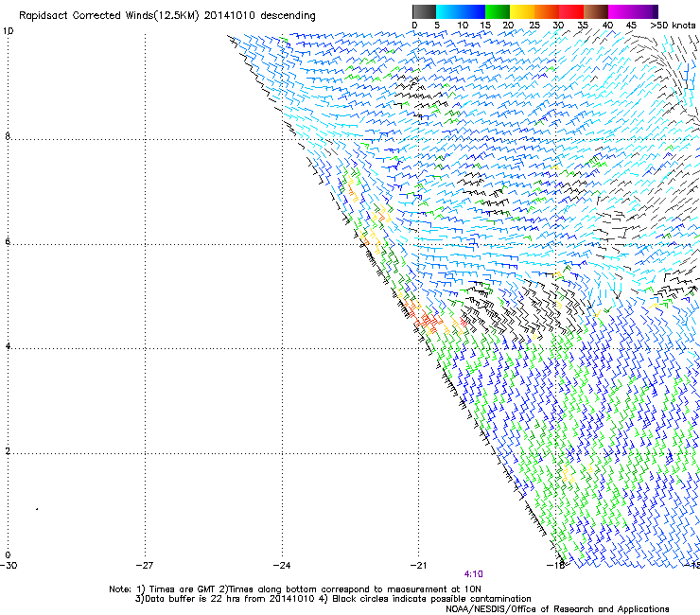Click the longitude '-27' label on bottom axis
The image size is (700, 615).
(145, 566)
